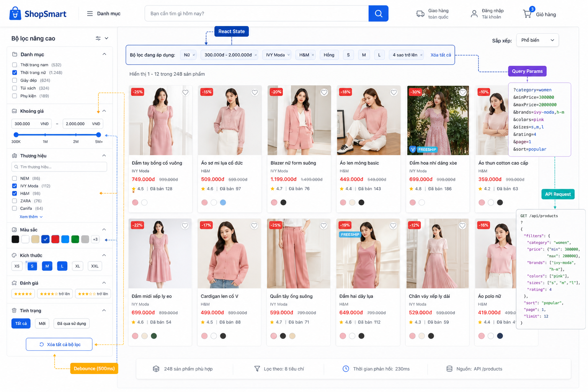Viewport: 588px width, 392px height.
Task: Check the Túi xách checkbox
Action: pos(15,88)
